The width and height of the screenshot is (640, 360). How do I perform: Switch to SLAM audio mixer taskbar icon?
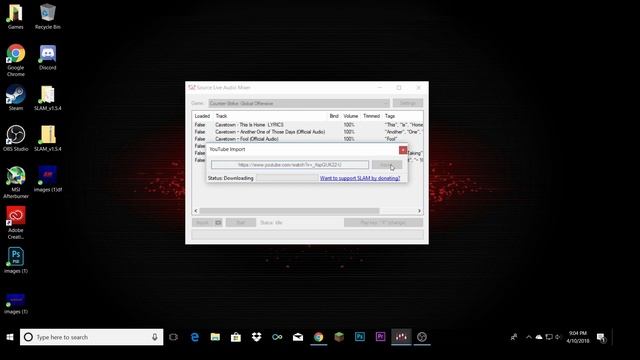[401, 337]
